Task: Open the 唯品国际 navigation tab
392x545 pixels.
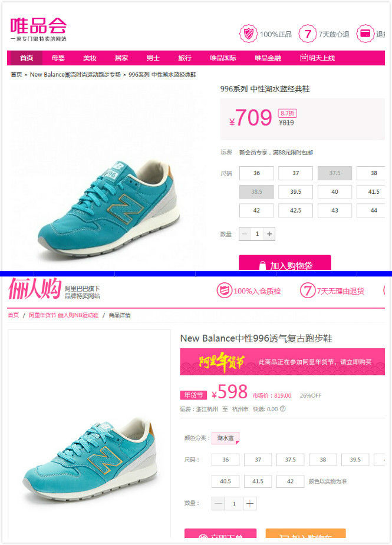Action: coord(223,58)
